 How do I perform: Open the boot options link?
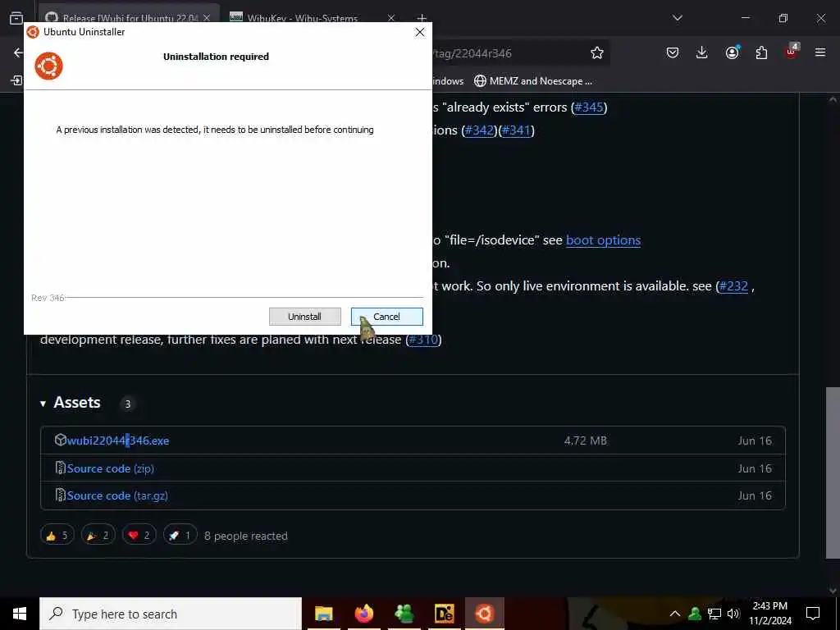tap(603, 240)
